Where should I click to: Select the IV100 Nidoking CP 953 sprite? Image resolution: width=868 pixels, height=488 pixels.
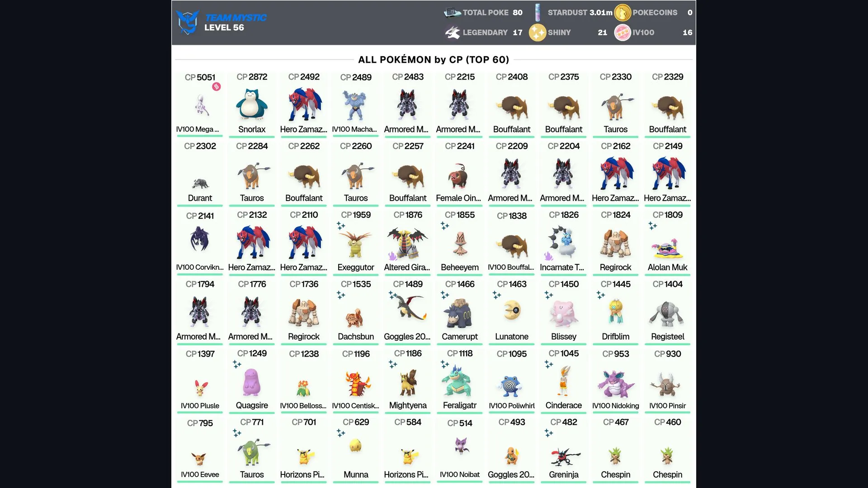click(615, 384)
